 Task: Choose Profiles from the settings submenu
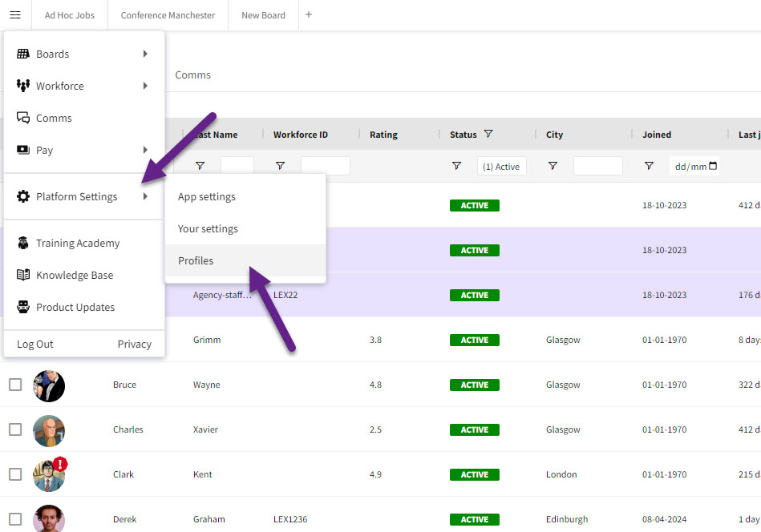pyautogui.click(x=196, y=260)
